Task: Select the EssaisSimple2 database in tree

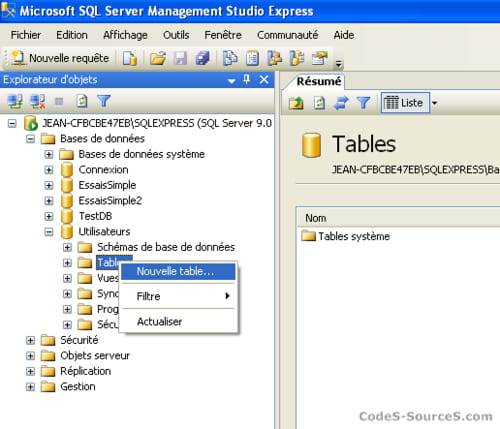Action: pos(110,201)
